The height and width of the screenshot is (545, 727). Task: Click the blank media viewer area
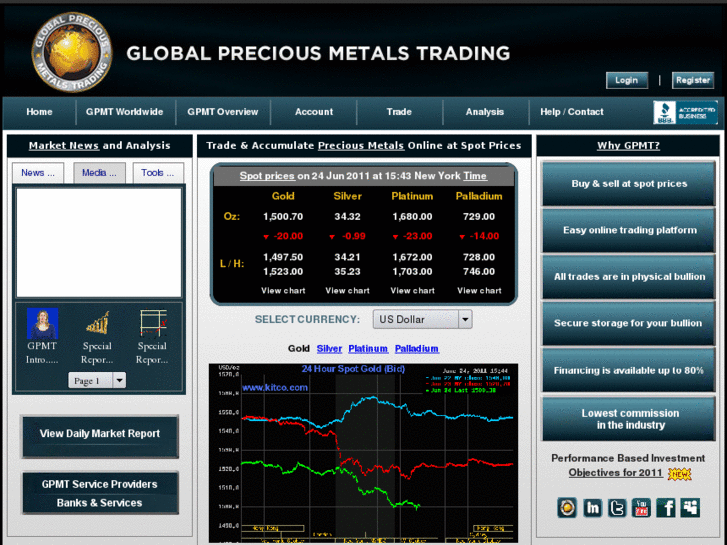tap(99, 243)
